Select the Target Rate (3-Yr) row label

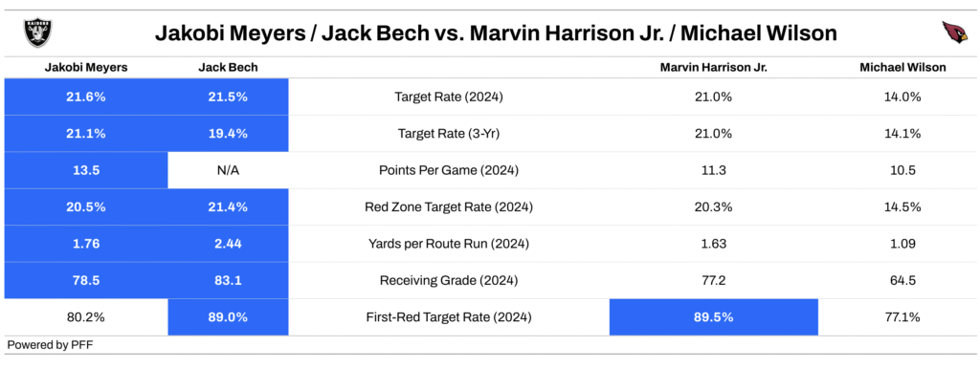(449, 134)
